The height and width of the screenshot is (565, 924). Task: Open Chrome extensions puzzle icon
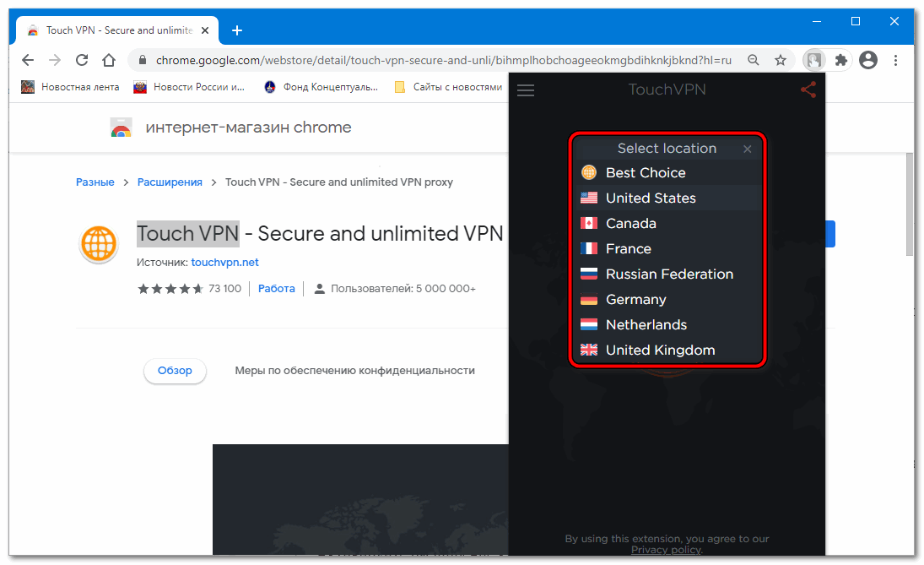point(840,61)
